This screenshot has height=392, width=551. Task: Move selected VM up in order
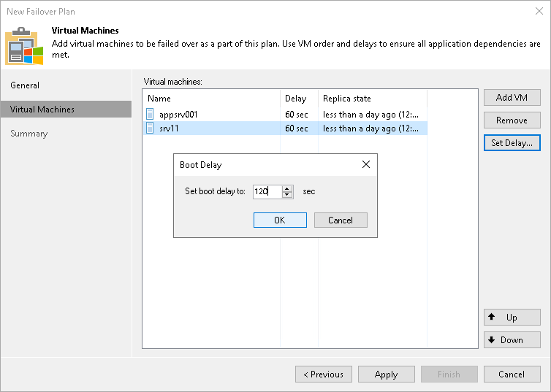[x=512, y=318]
